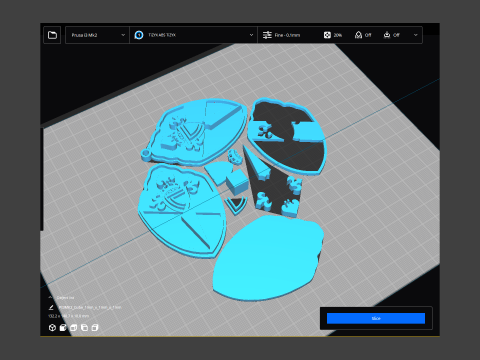Click the support Off icon
The image size is (480, 360).
click(x=358, y=35)
